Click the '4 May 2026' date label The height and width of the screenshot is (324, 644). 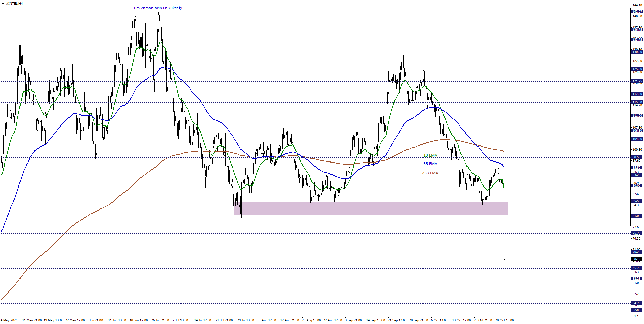click(9, 320)
